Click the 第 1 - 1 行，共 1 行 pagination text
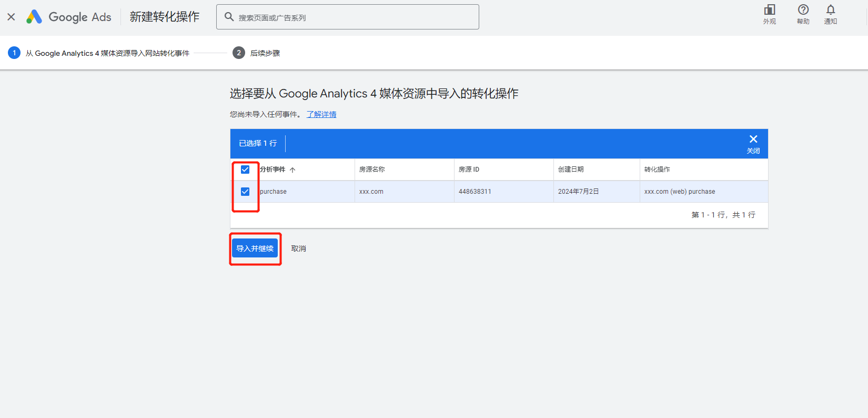The image size is (868, 418). pos(723,215)
